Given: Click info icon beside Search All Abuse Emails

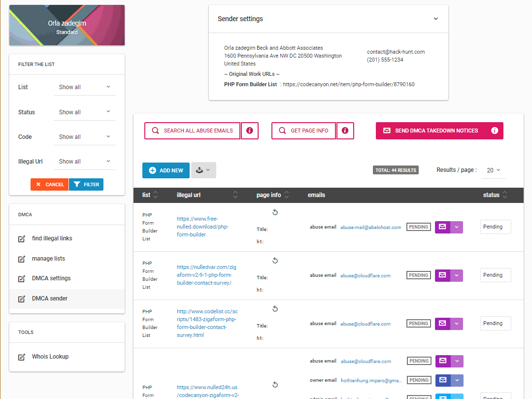Looking at the screenshot, I should (x=250, y=131).
